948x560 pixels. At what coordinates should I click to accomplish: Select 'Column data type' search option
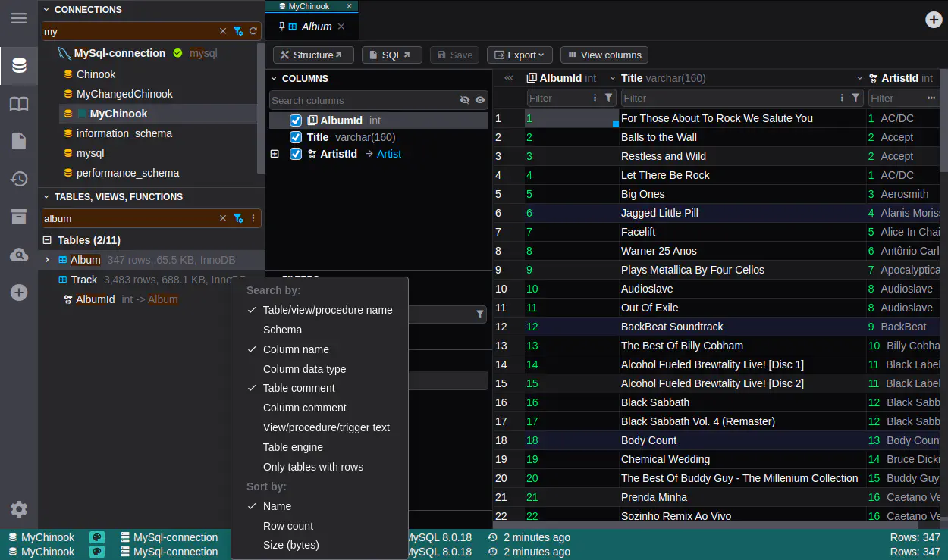(x=304, y=369)
